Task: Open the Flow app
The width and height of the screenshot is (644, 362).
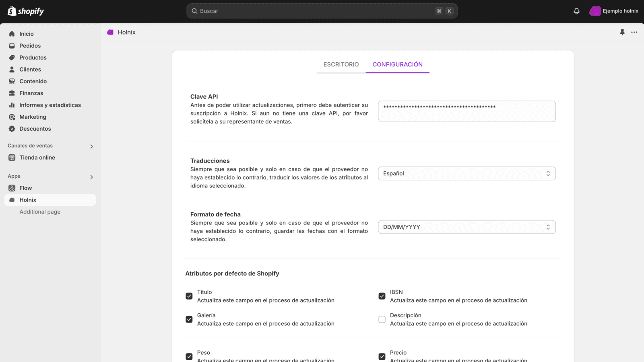Action: (25, 188)
